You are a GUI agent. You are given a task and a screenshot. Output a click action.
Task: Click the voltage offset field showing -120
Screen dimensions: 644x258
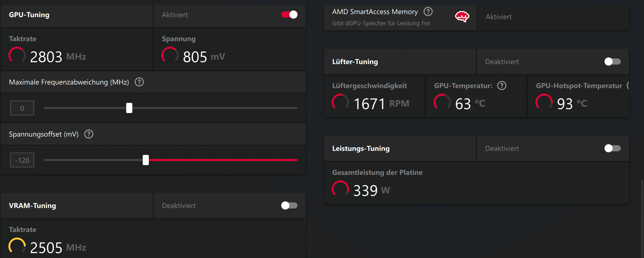(x=22, y=160)
